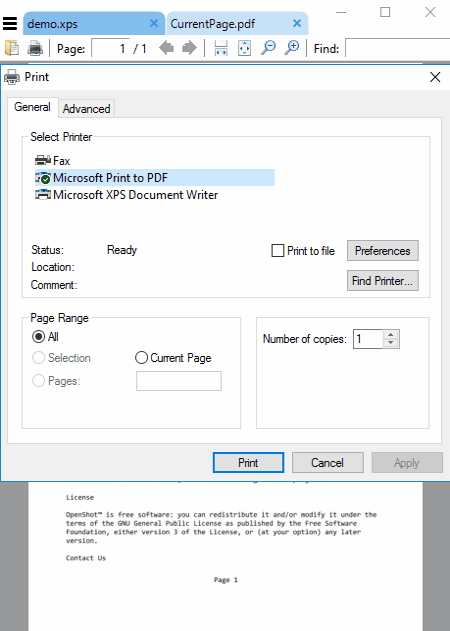Click the Apply button
The image size is (450, 631).
[x=407, y=462]
